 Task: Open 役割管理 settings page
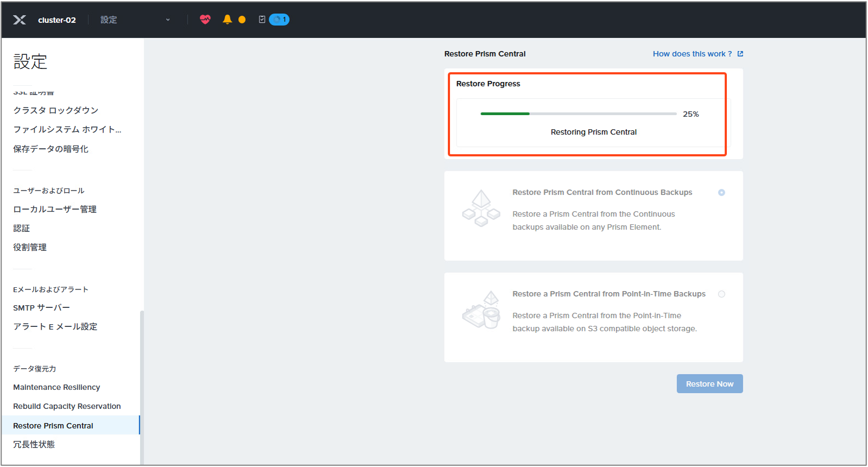click(30, 247)
